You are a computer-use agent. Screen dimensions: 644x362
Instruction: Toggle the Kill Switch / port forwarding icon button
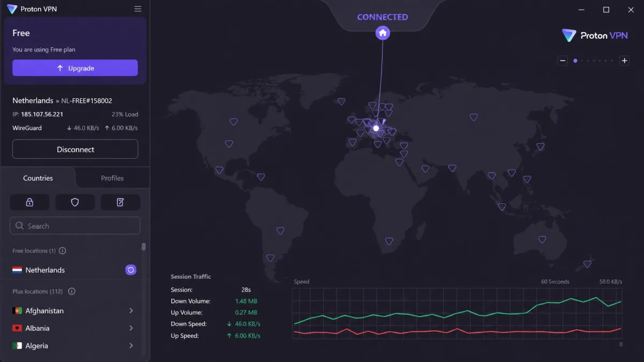tap(120, 202)
